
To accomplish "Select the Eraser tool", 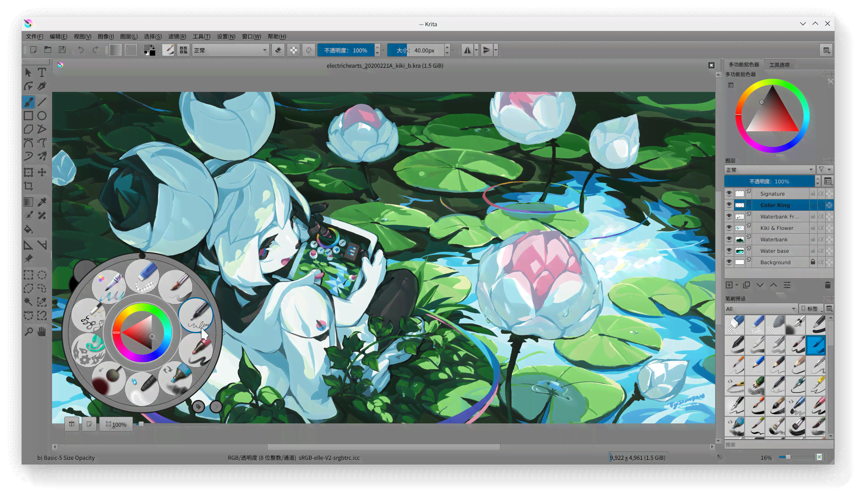I will coord(278,50).
